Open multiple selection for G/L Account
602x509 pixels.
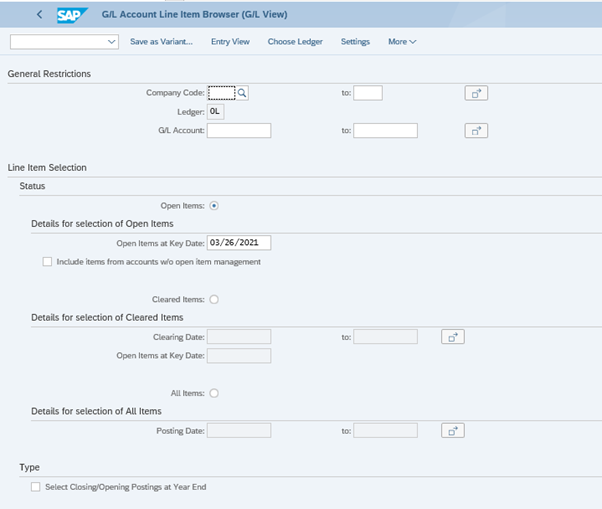pyautogui.click(x=476, y=130)
